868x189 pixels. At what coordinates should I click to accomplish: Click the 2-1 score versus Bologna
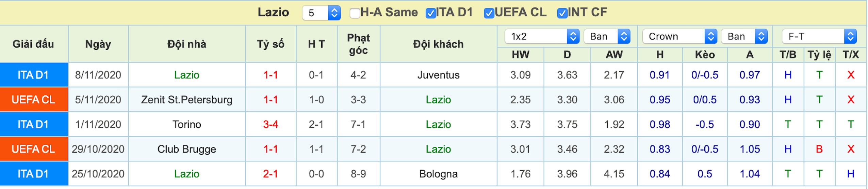tap(271, 174)
